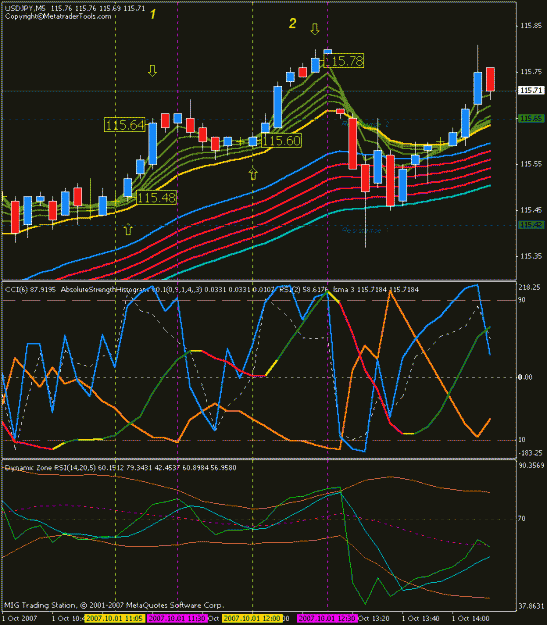
Task: Click the 115.42 level tag on price axis
Action: [x=531, y=225]
